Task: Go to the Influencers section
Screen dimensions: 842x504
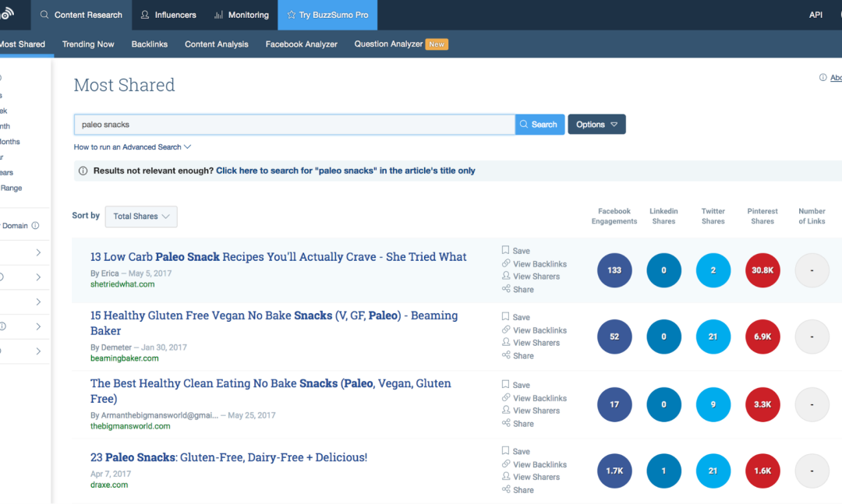Action: tap(168, 15)
